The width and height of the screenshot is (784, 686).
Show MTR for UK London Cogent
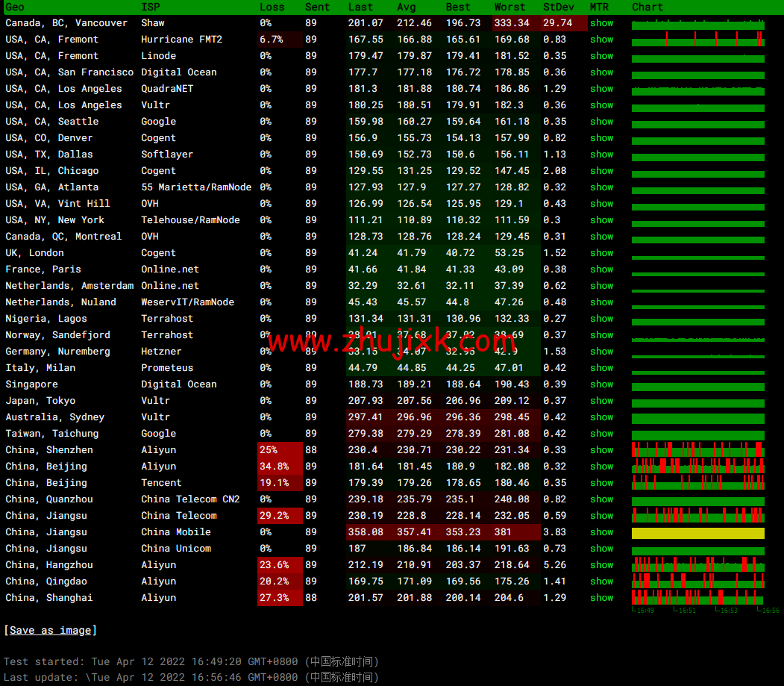click(x=601, y=253)
